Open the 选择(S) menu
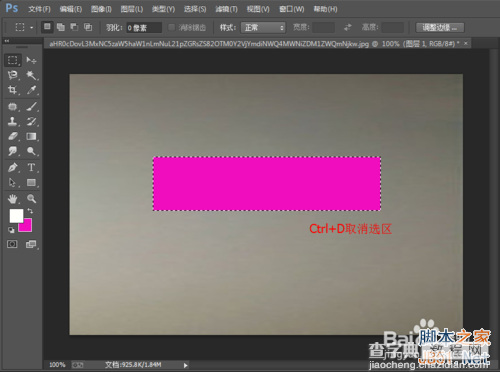 (195, 9)
